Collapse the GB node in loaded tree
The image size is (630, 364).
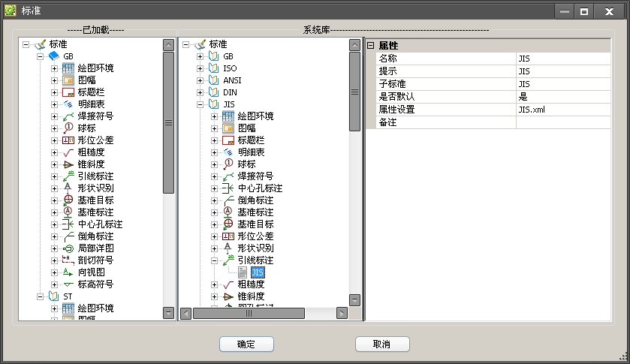click(x=41, y=56)
